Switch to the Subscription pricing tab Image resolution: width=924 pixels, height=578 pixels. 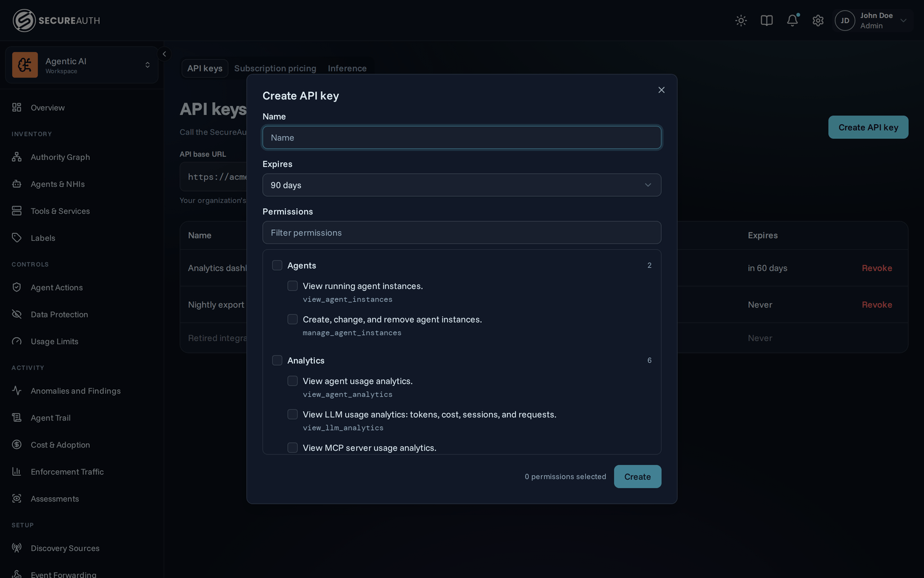pyautogui.click(x=275, y=68)
